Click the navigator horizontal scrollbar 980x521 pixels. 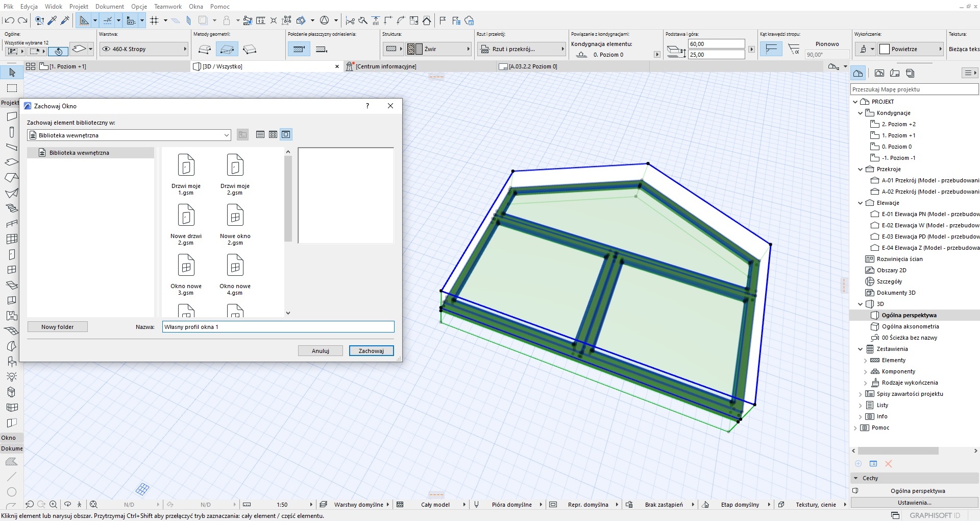[x=898, y=451]
